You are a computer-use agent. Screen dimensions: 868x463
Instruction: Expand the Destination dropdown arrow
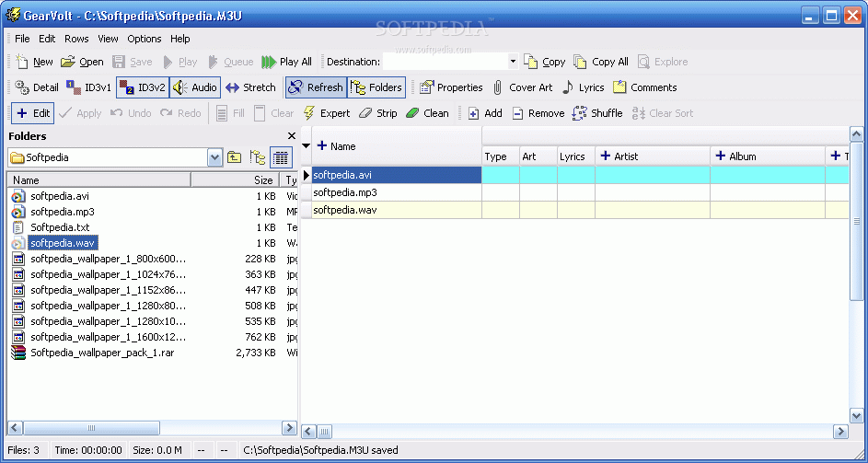point(513,62)
